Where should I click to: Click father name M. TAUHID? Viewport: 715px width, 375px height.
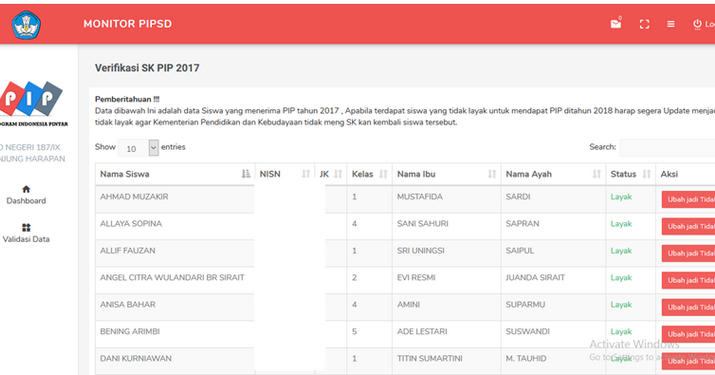[526, 358]
